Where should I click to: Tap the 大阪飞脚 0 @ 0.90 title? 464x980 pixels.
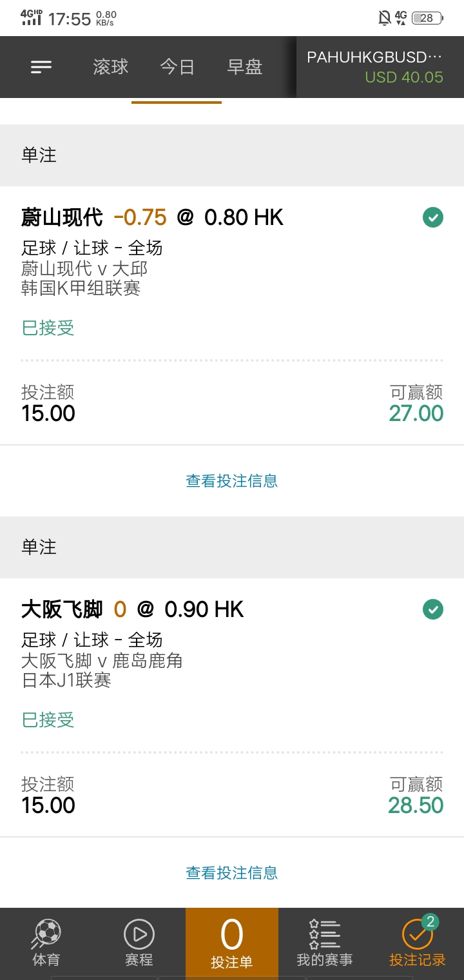[x=133, y=609]
